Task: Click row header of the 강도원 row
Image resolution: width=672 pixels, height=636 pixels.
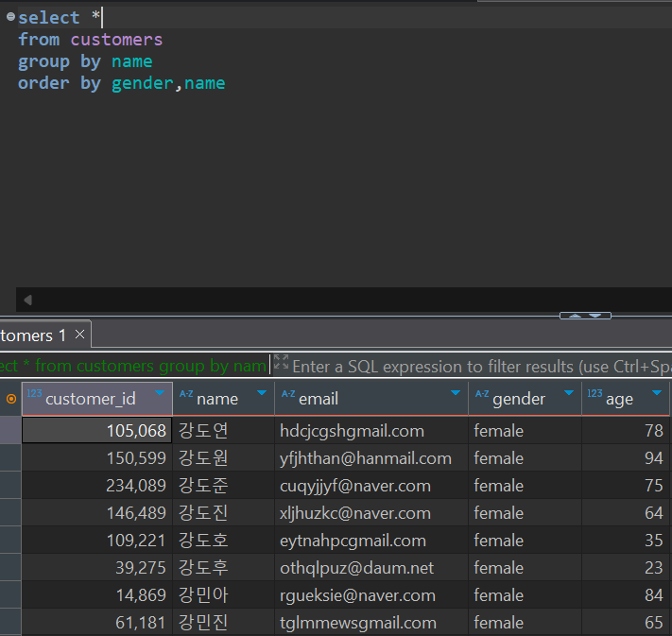Action: (10, 457)
